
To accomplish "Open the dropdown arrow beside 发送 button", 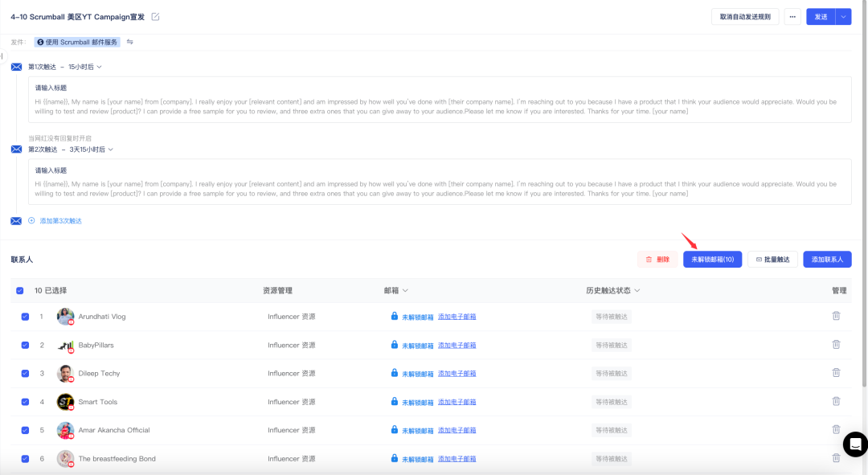I will click(x=843, y=17).
